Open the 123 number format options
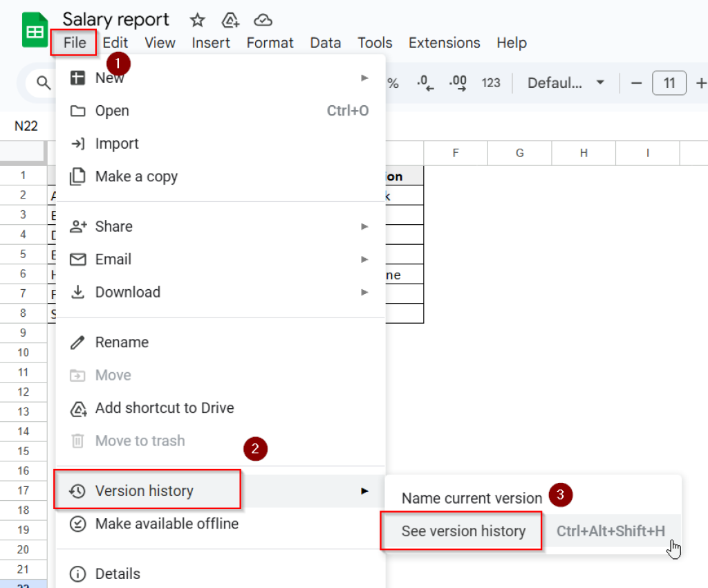Screen dimensions: 708x588 point(491,82)
